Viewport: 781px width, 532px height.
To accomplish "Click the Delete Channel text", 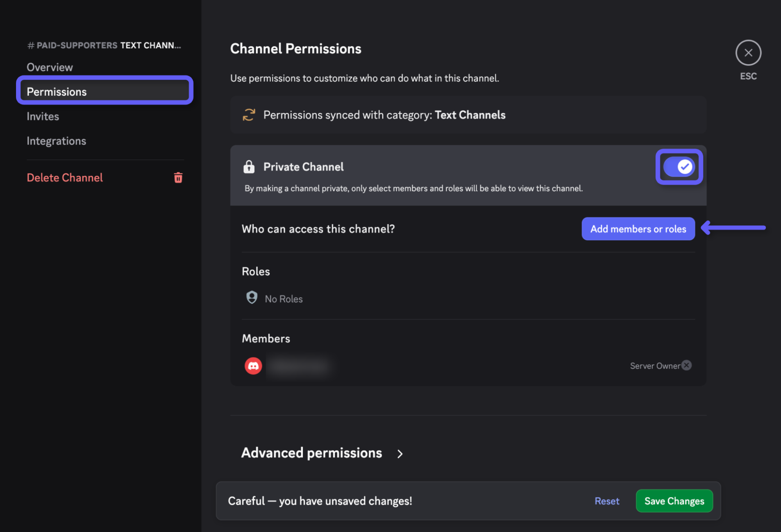I will (x=65, y=178).
